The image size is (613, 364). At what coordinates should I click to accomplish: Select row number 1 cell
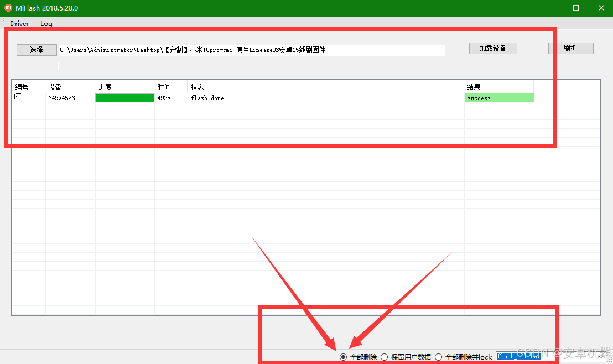pyautogui.click(x=17, y=98)
